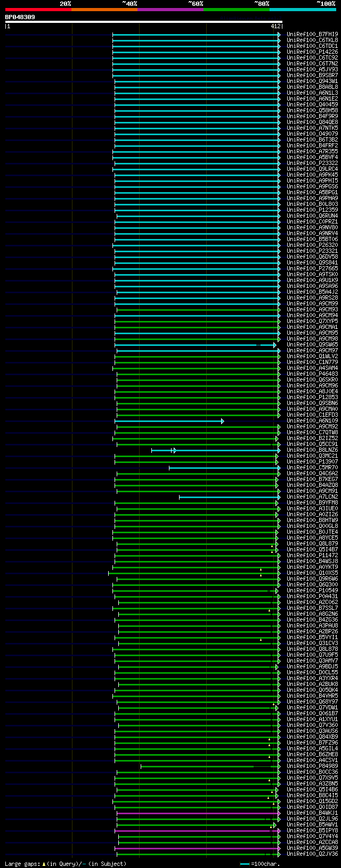Screen dimensions: 341x868
Task: Select the UniRef100_P27665 label
Action: [x=312, y=268]
